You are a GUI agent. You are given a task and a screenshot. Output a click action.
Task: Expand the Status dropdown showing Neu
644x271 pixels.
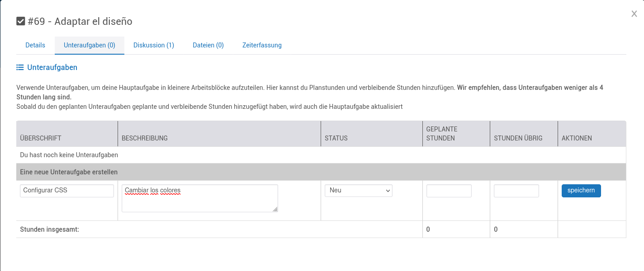pos(359,191)
